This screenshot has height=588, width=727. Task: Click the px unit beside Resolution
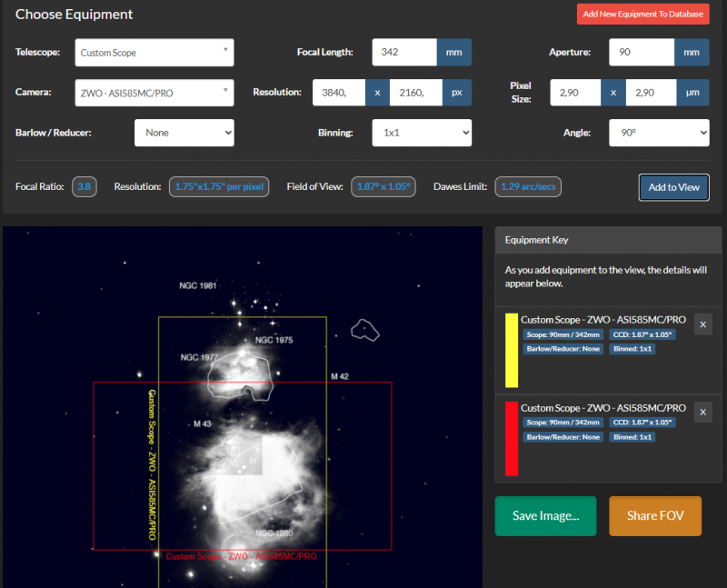pyautogui.click(x=457, y=93)
